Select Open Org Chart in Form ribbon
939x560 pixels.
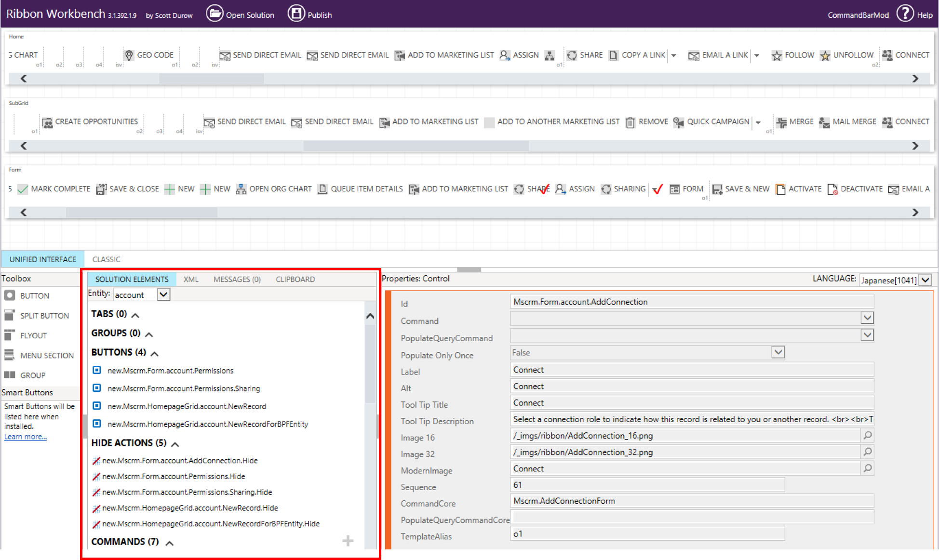pyautogui.click(x=274, y=189)
